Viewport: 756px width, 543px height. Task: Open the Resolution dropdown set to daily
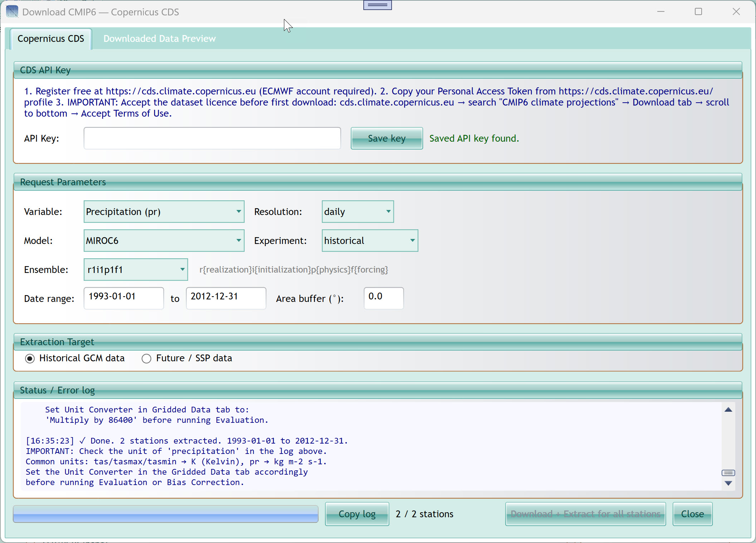point(358,212)
